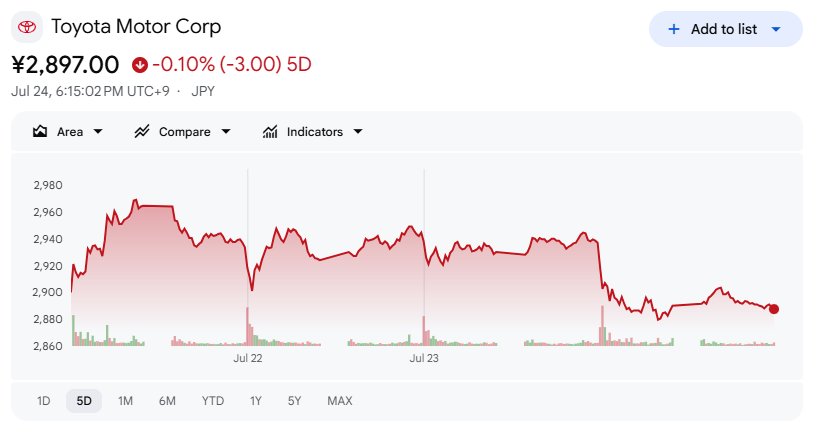Switch to the 6M range
The height and width of the screenshot is (435, 824).
point(167,401)
